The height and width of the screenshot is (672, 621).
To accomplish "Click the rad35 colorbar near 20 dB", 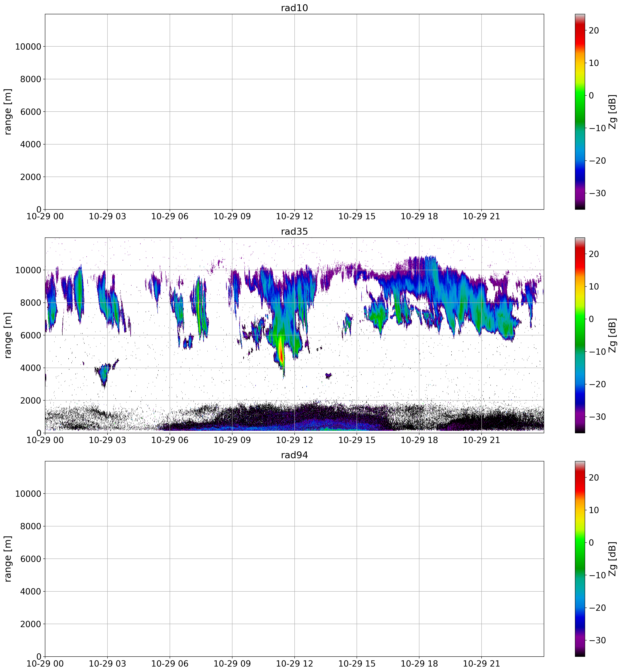I will (580, 254).
